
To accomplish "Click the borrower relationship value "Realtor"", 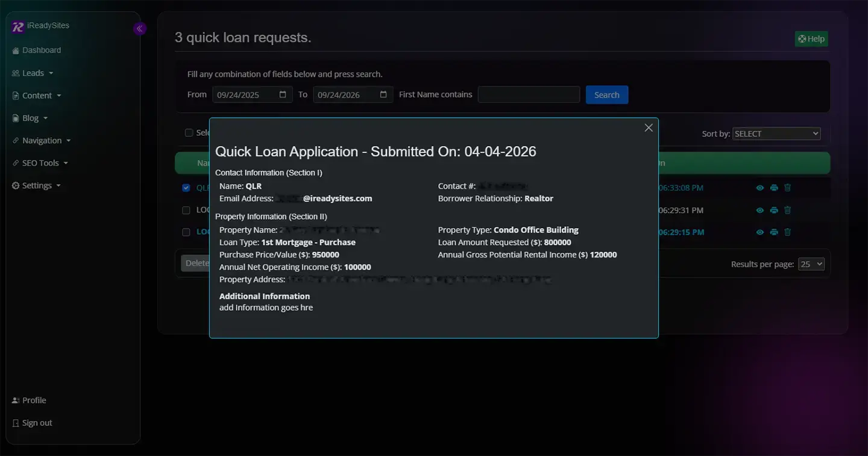I will pyautogui.click(x=539, y=198).
